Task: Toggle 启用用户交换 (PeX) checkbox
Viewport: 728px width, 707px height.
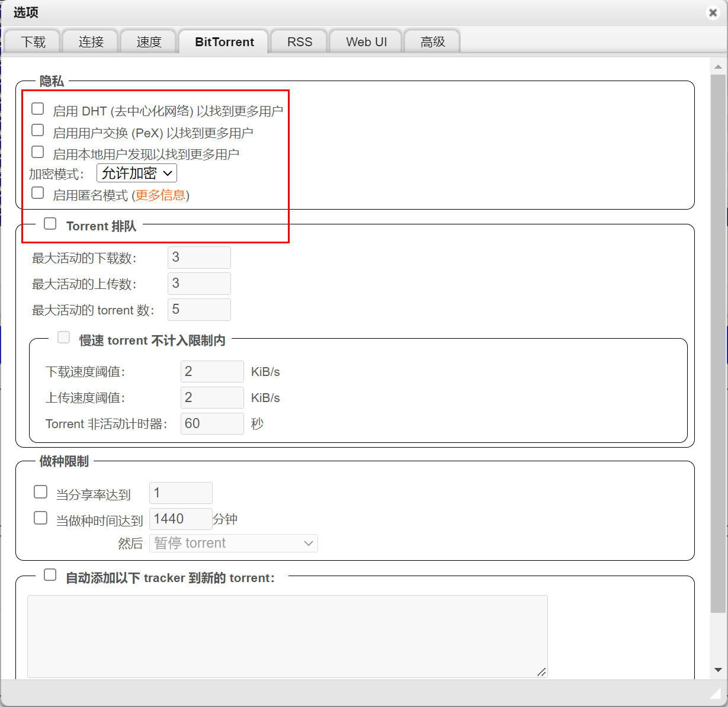Action: (38, 130)
